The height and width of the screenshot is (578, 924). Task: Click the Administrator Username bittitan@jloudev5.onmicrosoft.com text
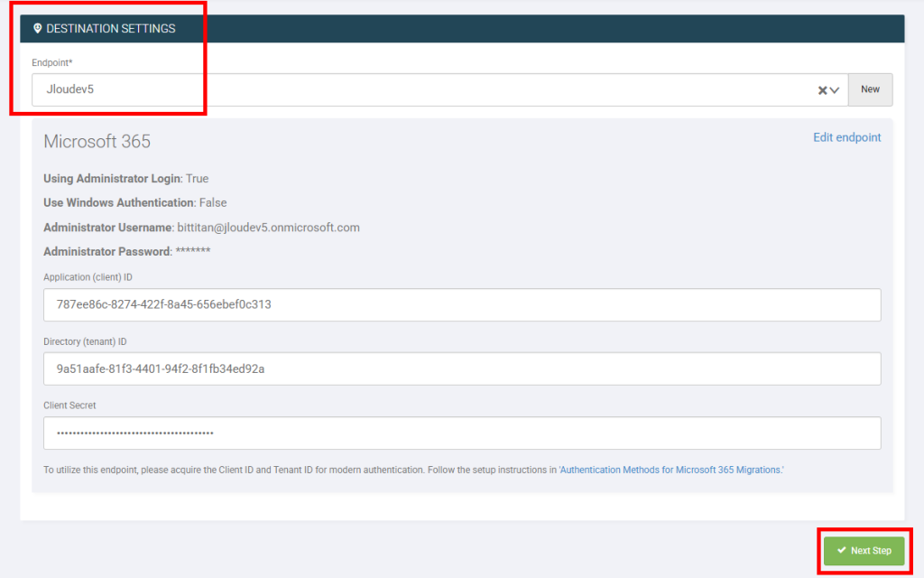click(x=201, y=228)
